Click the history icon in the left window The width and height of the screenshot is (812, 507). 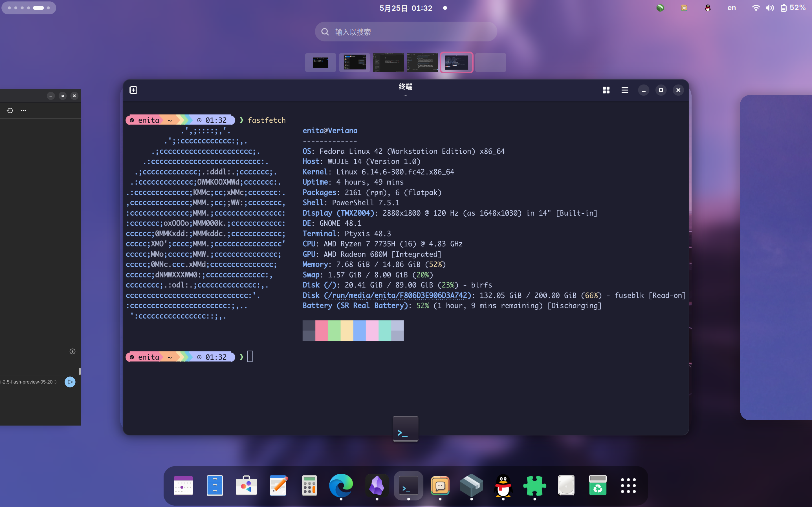10,110
